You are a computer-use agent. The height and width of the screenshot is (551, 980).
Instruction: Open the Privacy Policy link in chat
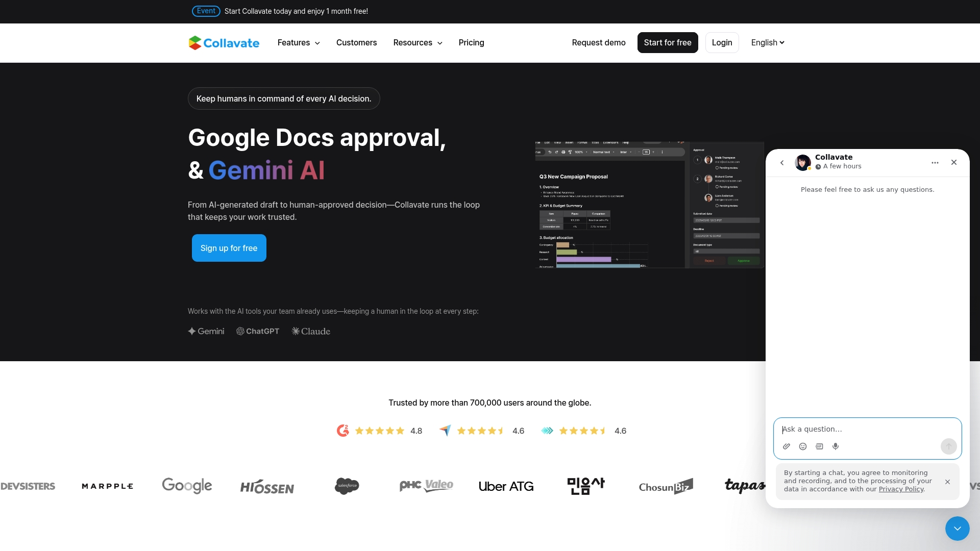click(900, 489)
